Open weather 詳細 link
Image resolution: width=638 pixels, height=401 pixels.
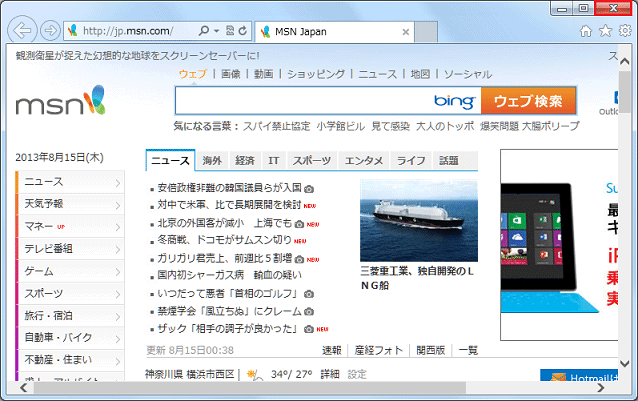[x=330, y=374]
